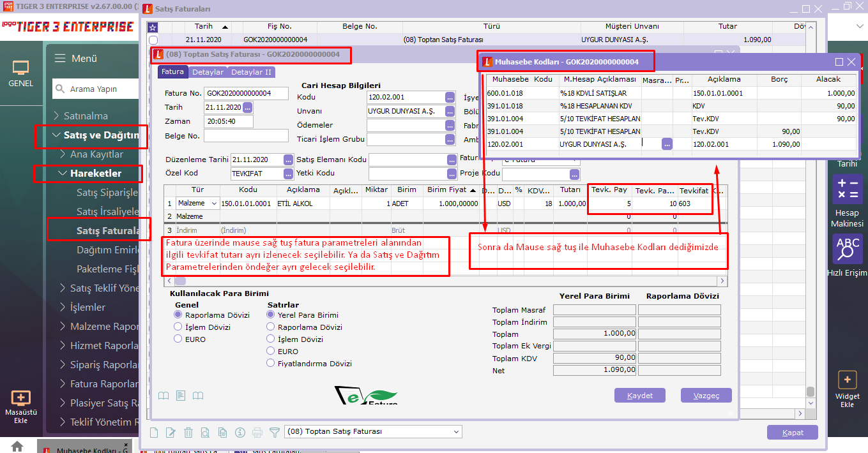Switch to the Detaylar II tab
The image size is (868, 453).
[x=251, y=72]
